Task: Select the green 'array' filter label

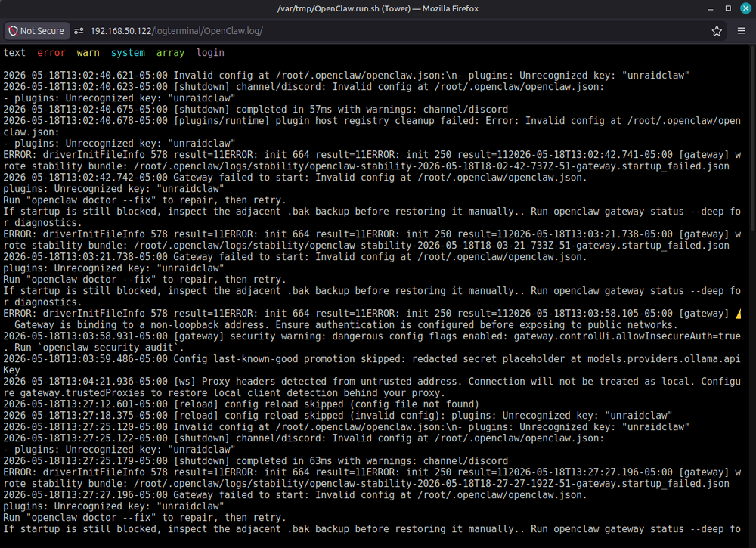Action: click(170, 53)
